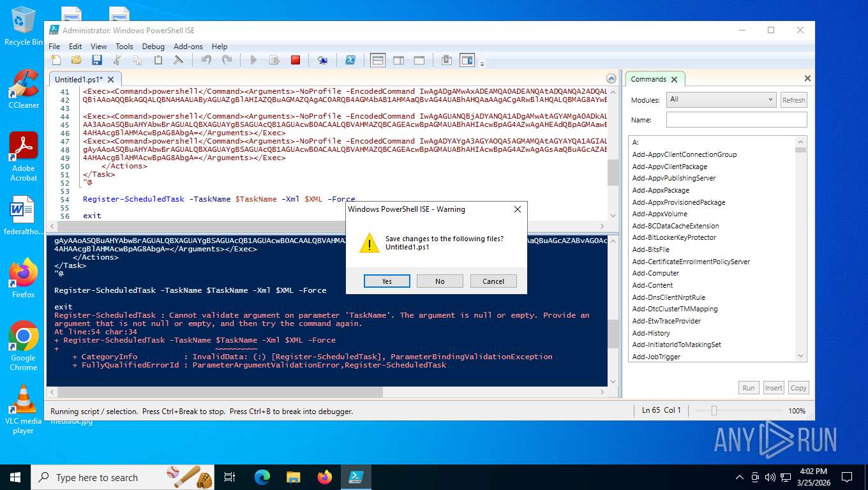
Task: Show script pane on top layout icon
Action: point(378,60)
